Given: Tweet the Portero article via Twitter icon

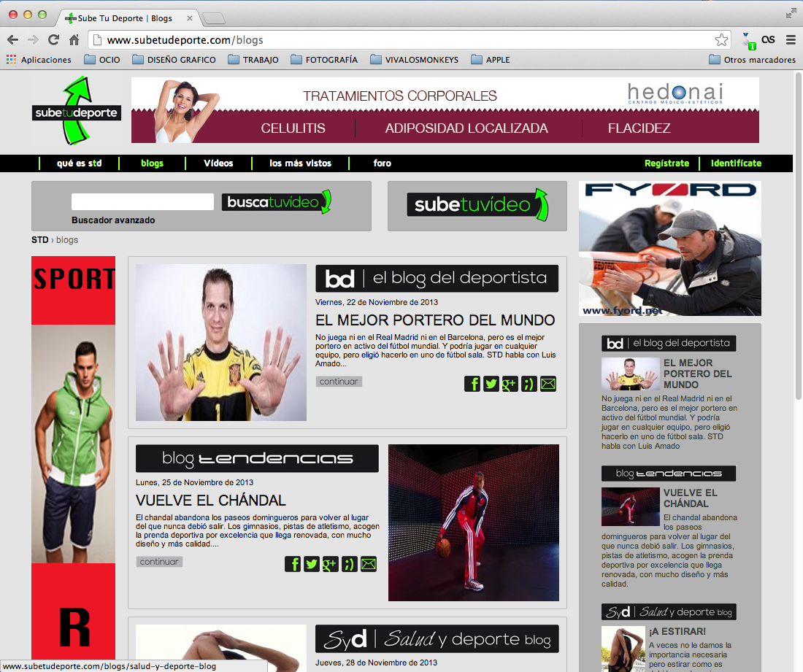Looking at the screenshot, I should click(x=491, y=383).
